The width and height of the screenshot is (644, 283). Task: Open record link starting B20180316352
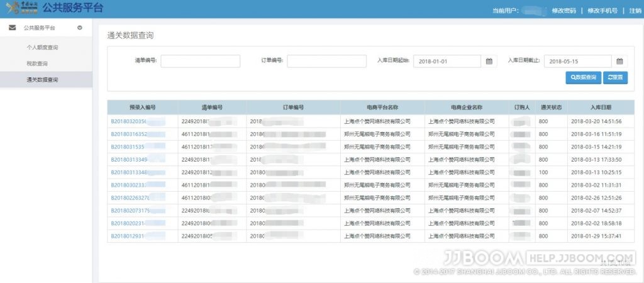[x=129, y=135]
